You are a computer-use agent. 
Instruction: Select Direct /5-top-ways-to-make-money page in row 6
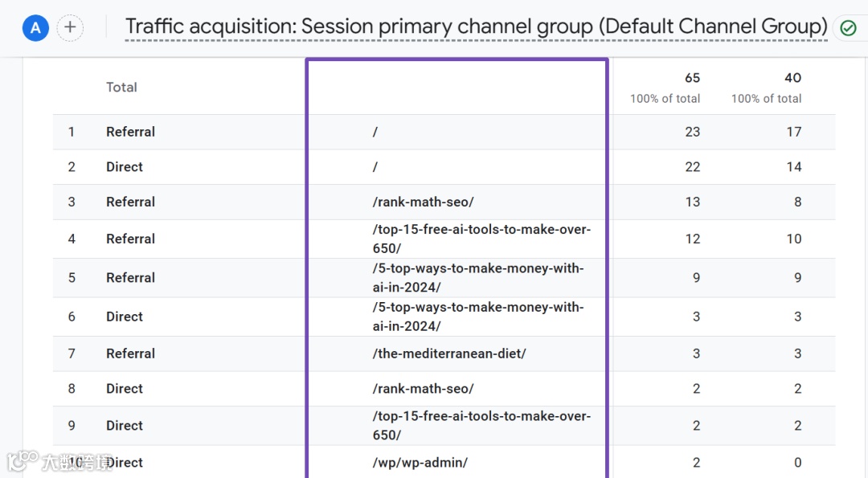coord(477,317)
